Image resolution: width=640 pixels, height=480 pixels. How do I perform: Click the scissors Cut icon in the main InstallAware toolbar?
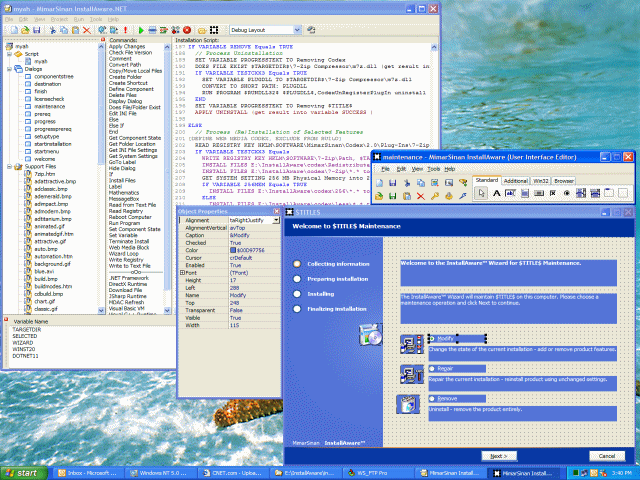[x=53, y=30]
